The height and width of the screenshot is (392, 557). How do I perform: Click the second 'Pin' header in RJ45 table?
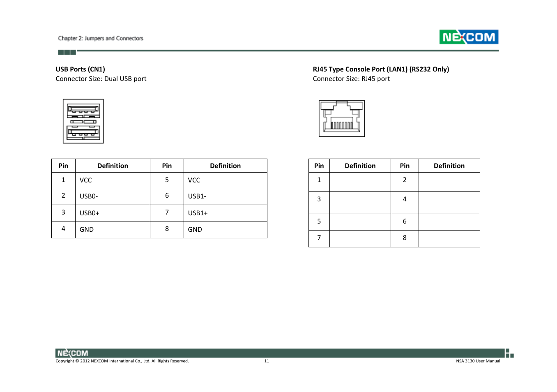[x=405, y=166]
